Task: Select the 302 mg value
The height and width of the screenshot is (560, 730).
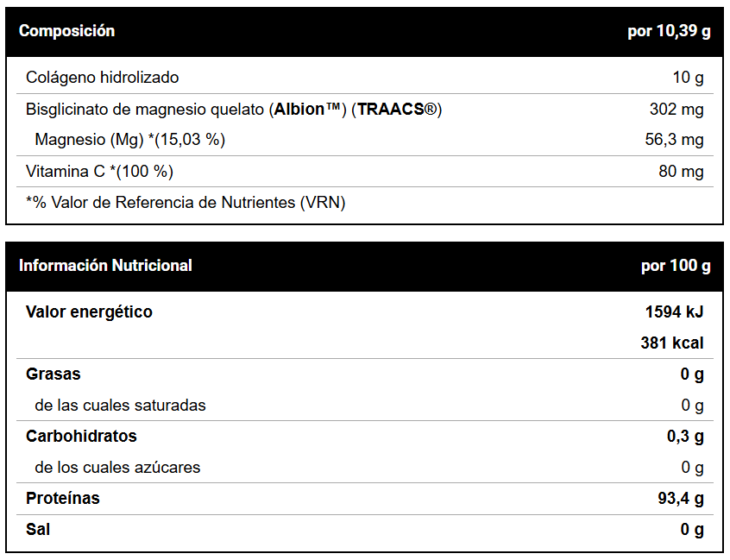Action: click(677, 109)
